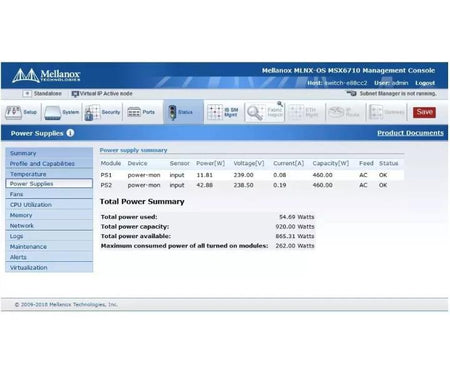Image resolution: width=450 pixels, height=375 pixels.
Task: Click the red Save button
Action: coord(424,112)
